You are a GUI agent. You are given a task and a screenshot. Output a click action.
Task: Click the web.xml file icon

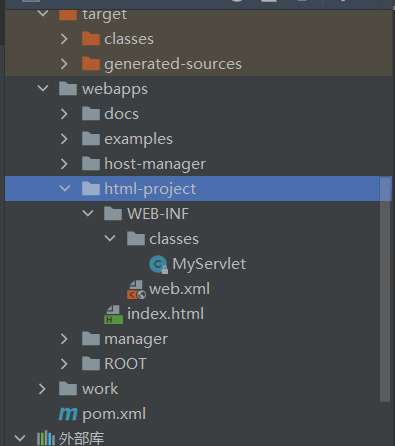click(x=136, y=290)
